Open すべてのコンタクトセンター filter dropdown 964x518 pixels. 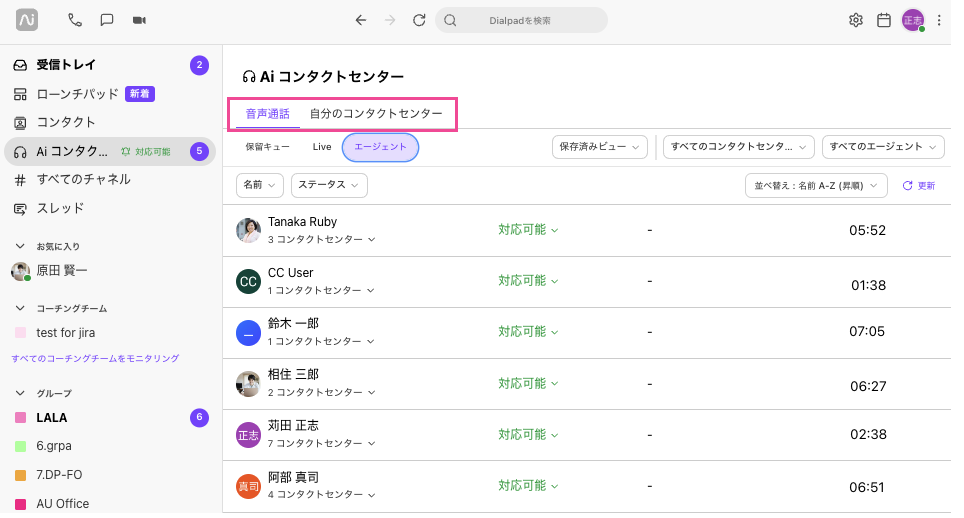coord(738,147)
